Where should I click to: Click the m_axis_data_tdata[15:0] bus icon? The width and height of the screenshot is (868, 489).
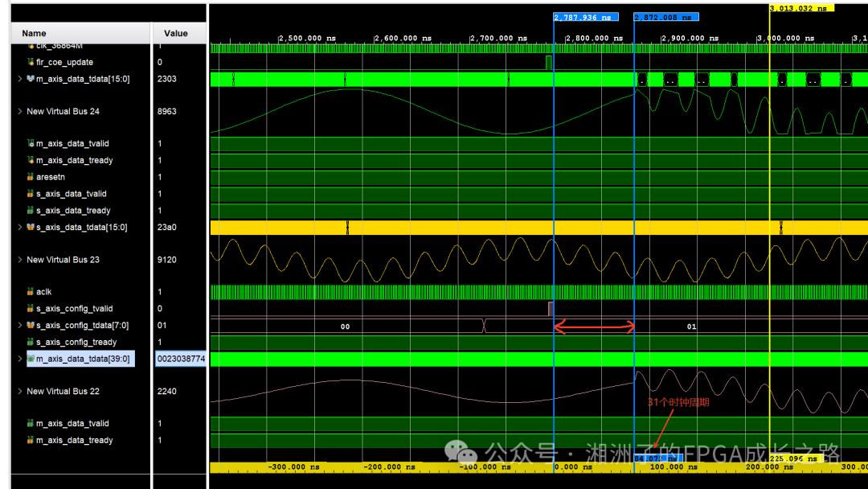click(31, 79)
